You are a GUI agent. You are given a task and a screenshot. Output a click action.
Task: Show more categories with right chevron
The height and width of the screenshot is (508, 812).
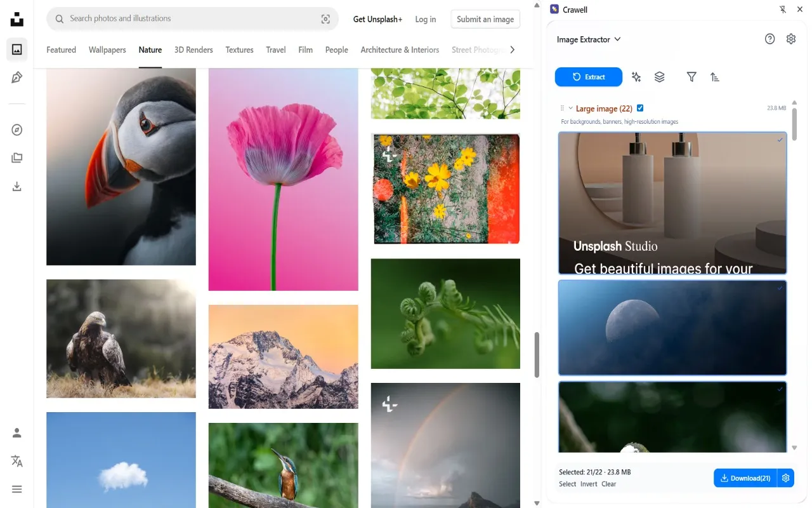tap(513, 50)
